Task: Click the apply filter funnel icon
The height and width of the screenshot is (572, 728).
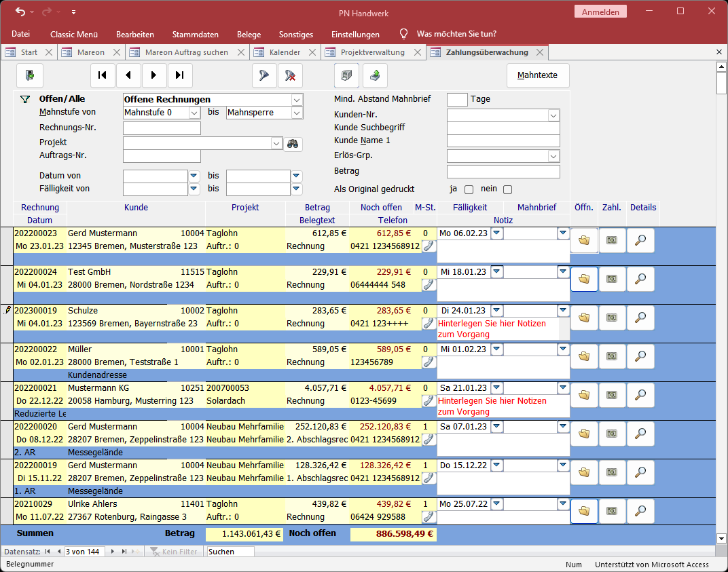Action: click(x=264, y=75)
